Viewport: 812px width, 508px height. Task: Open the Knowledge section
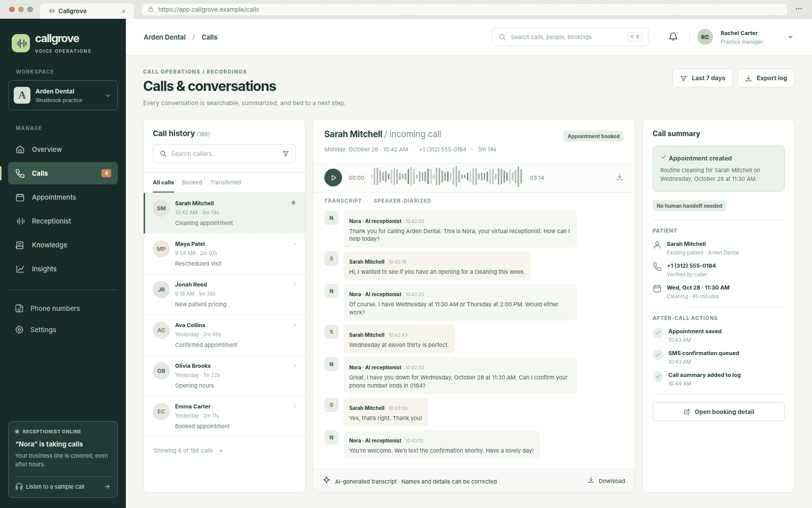[x=63, y=245]
